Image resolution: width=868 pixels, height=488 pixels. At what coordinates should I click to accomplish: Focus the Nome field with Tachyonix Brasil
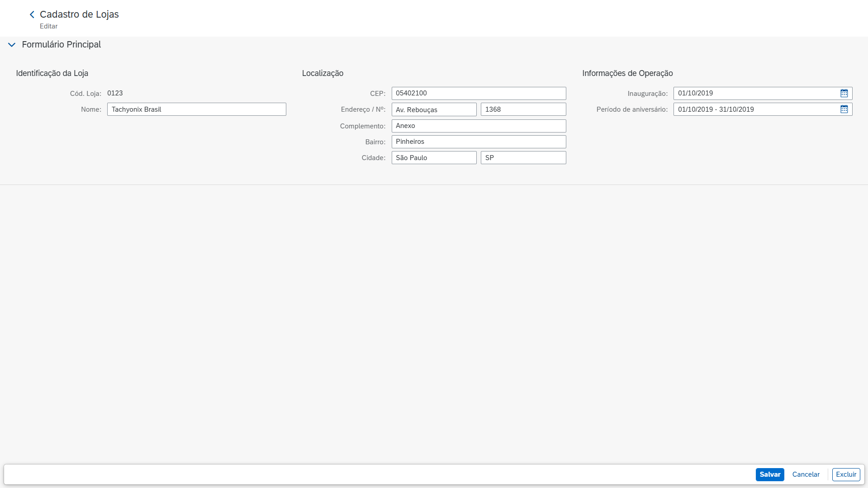pos(196,109)
